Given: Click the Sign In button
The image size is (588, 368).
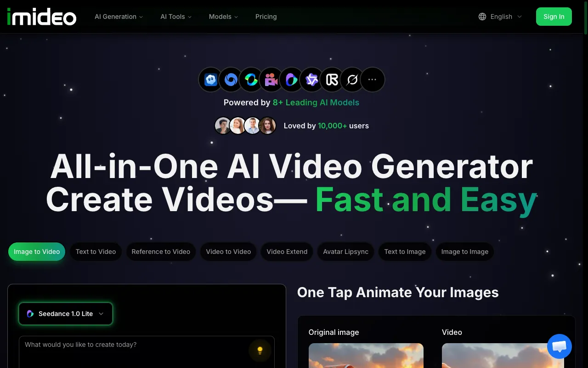Looking at the screenshot, I should point(554,17).
